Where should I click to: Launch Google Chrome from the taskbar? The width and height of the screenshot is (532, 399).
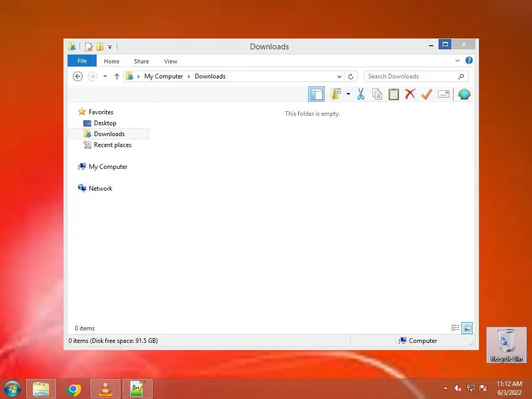tap(73, 389)
